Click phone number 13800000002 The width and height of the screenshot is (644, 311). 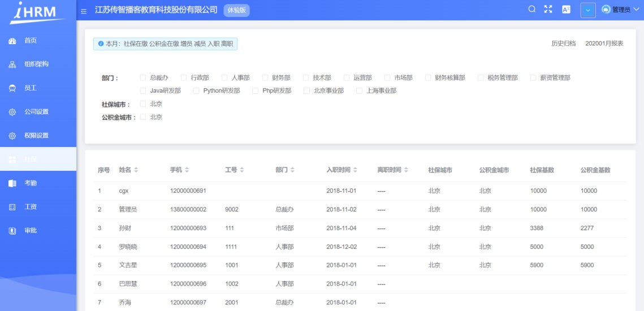pos(188,210)
